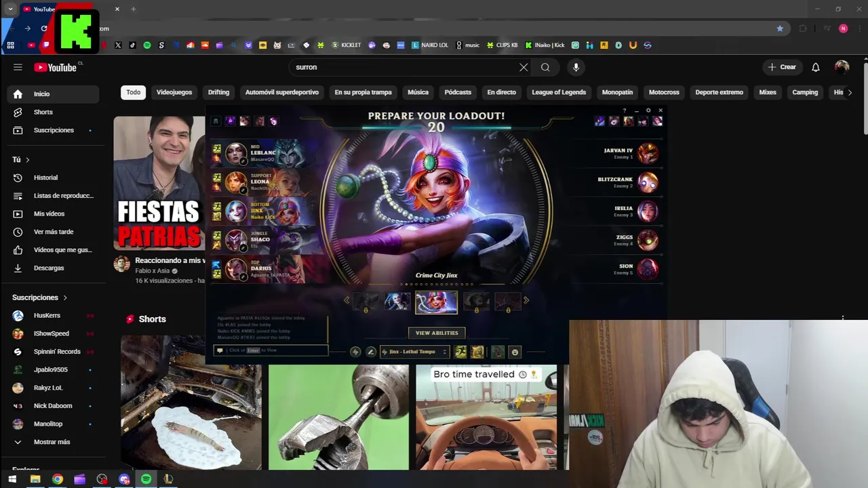Select League of Legends chip

pos(559,92)
